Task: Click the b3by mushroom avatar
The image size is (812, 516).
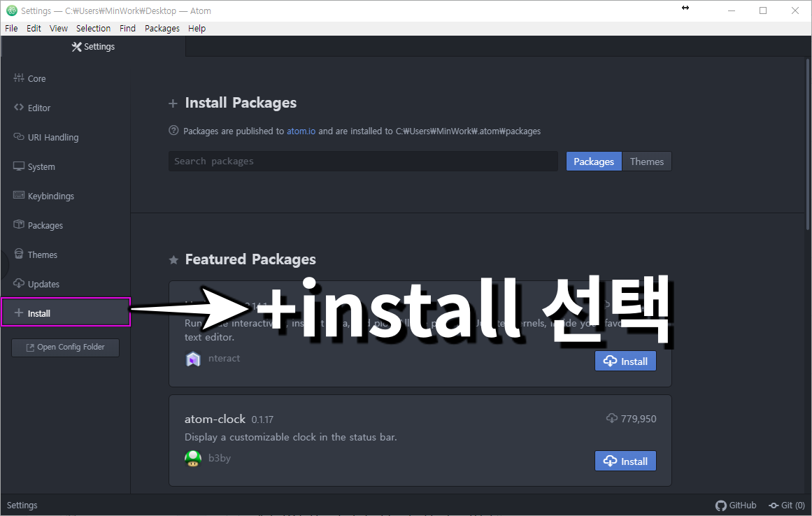Action: click(x=193, y=459)
